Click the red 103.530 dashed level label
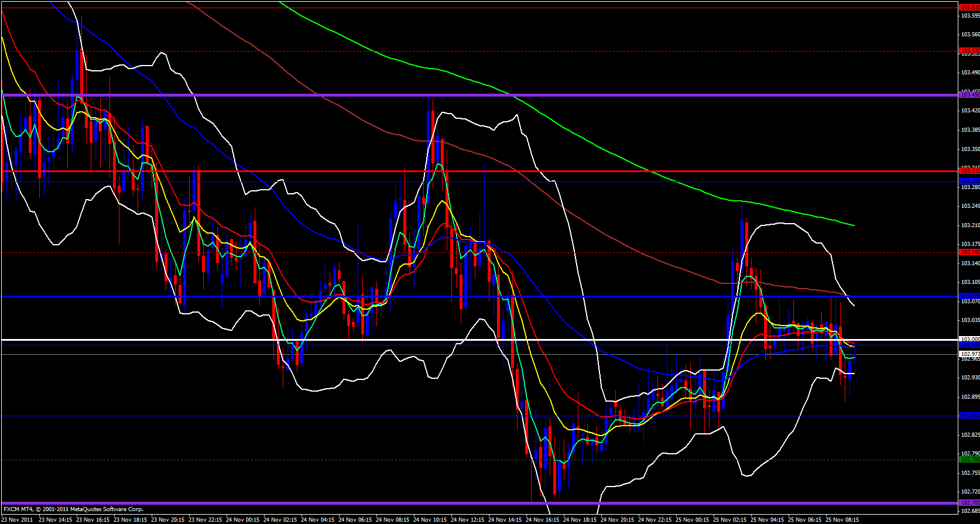The image size is (980, 524). click(969, 51)
